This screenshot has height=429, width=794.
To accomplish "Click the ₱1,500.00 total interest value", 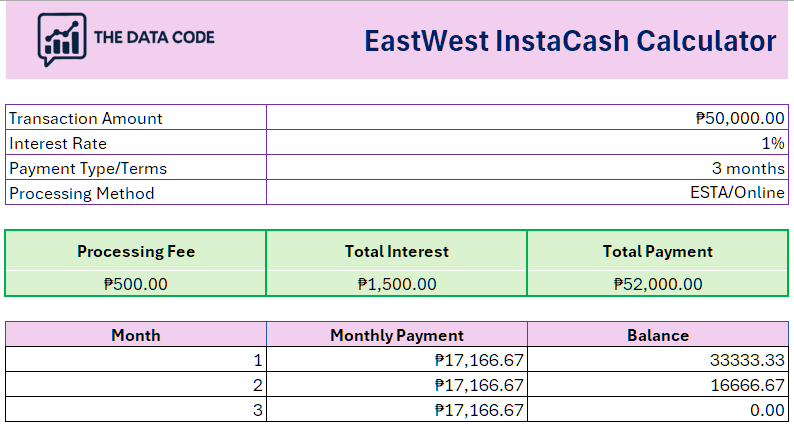I will 396,284.
